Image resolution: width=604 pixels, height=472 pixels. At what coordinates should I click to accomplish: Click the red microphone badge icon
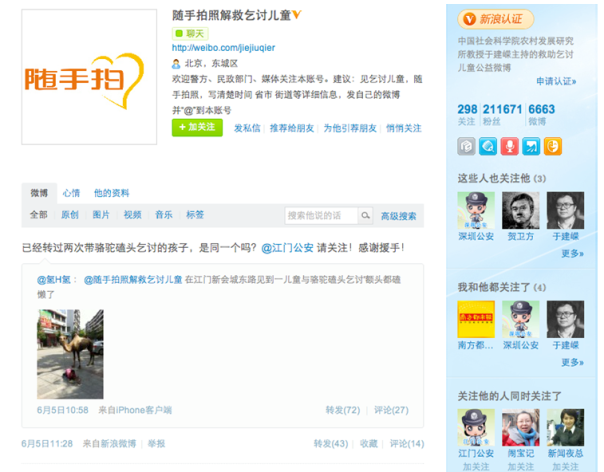click(509, 146)
